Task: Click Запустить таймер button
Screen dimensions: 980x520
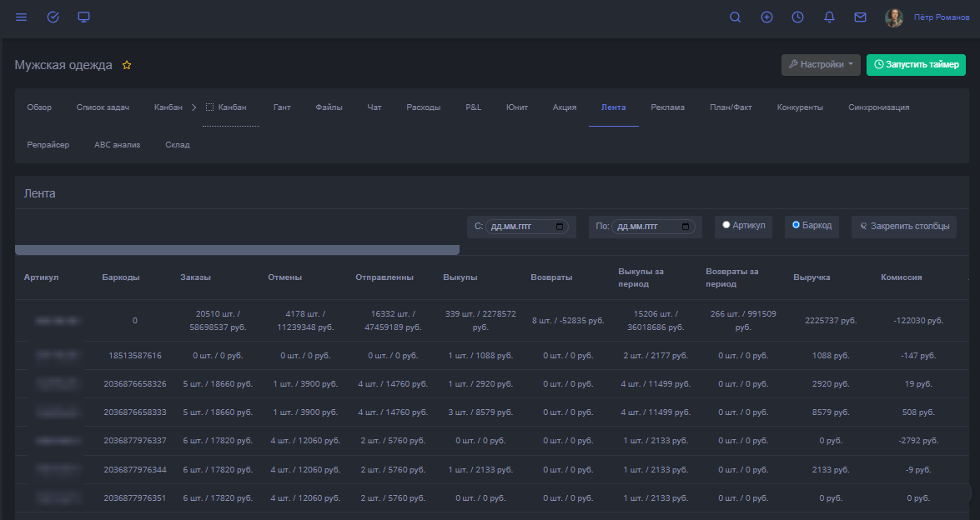Action: click(915, 65)
